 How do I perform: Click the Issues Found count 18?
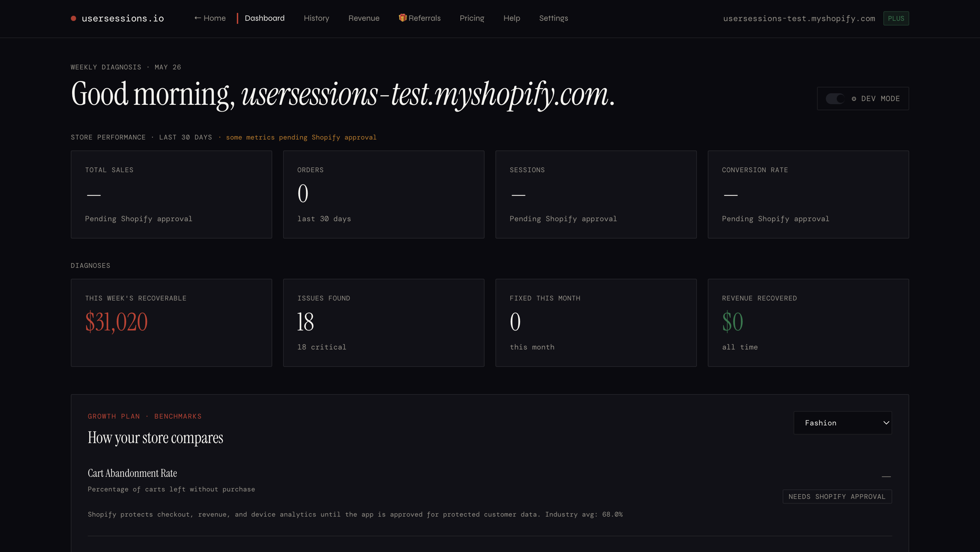(305, 322)
